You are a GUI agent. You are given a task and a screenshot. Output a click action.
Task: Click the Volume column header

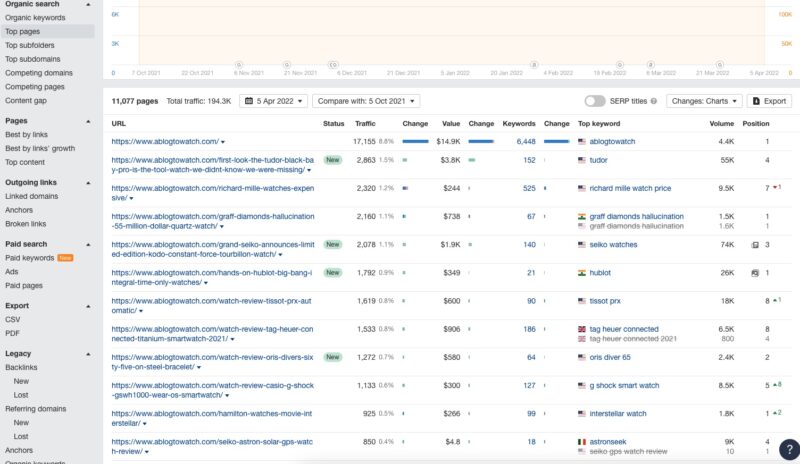pyautogui.click(x=721, y=124)
